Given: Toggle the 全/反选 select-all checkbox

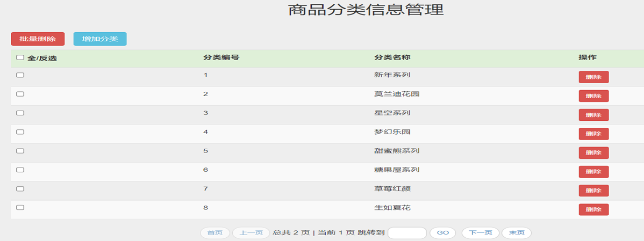Looking at the screenshot, I should 20,58.
